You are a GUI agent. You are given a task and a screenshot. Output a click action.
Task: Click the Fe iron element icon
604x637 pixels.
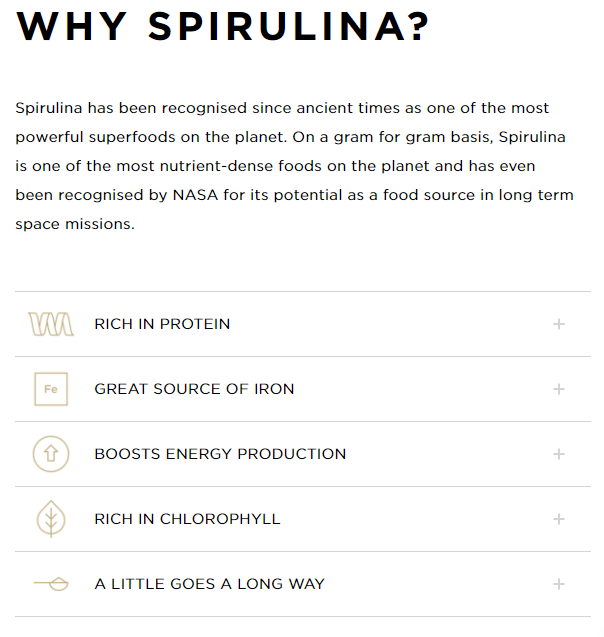point(50,389)
